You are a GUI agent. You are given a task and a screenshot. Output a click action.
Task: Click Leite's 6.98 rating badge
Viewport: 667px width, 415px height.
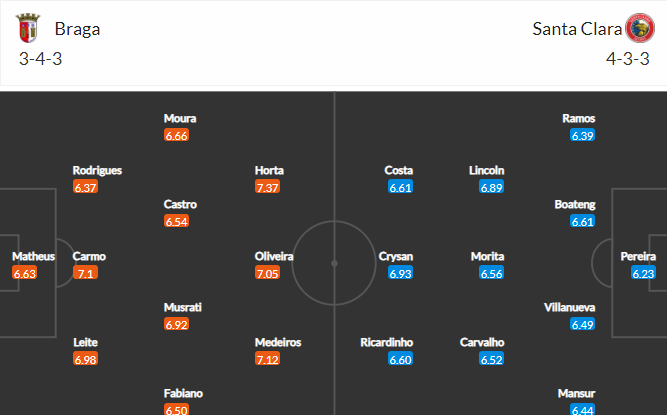point(86,359)
